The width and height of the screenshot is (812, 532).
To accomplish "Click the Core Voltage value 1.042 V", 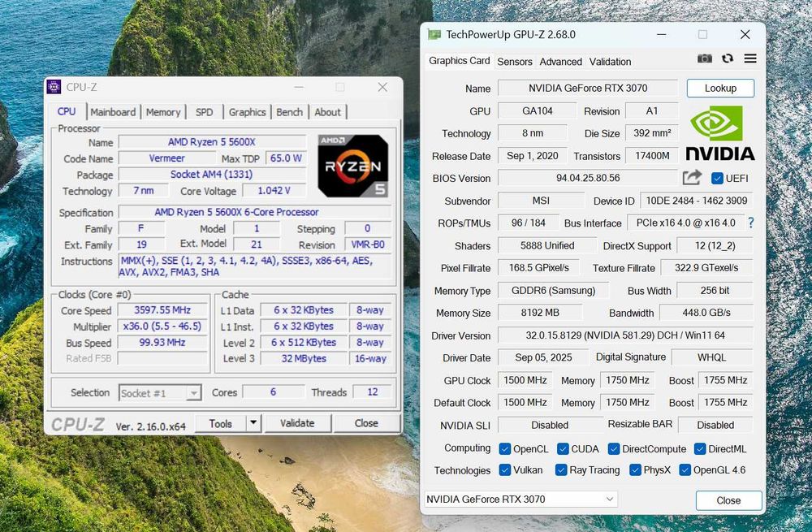I will click(x=274, y=191).
